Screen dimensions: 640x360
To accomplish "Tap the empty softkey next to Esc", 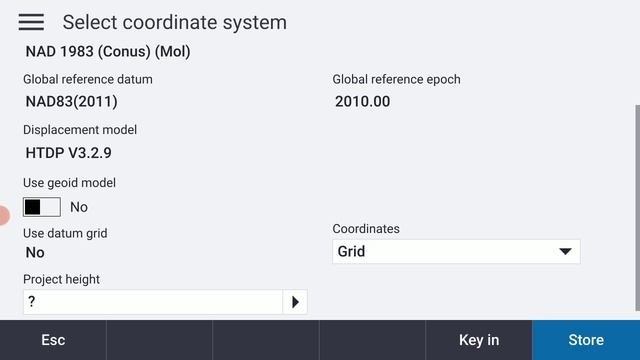I will 160,340.
